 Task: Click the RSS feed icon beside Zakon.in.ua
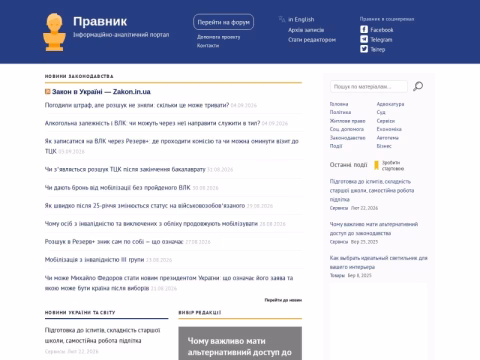pyautogui.click(x=48, y=92)
